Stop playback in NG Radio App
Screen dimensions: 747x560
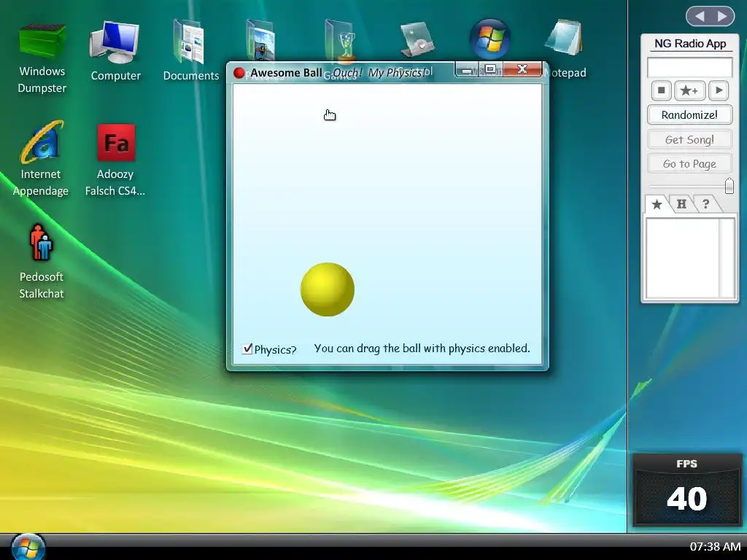661,90
